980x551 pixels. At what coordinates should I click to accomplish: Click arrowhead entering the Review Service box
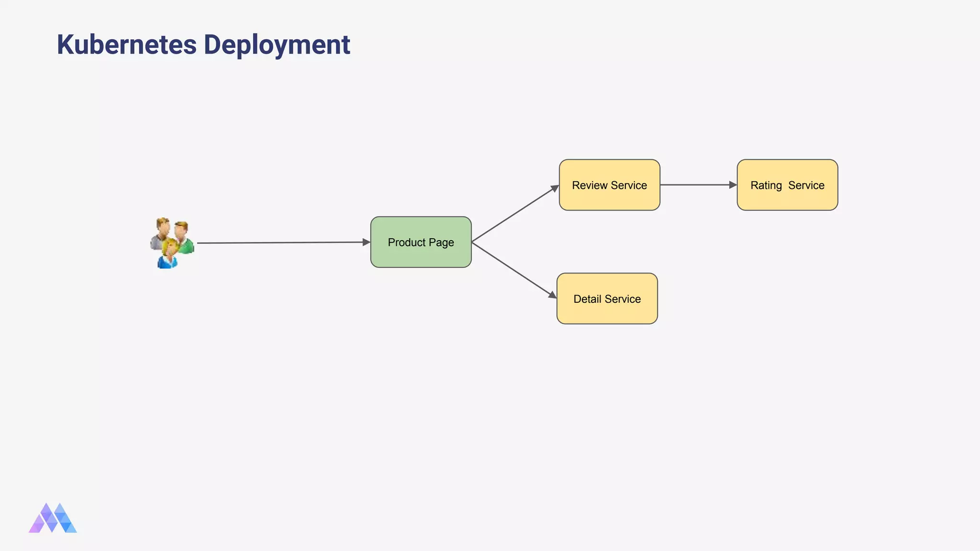555,188
